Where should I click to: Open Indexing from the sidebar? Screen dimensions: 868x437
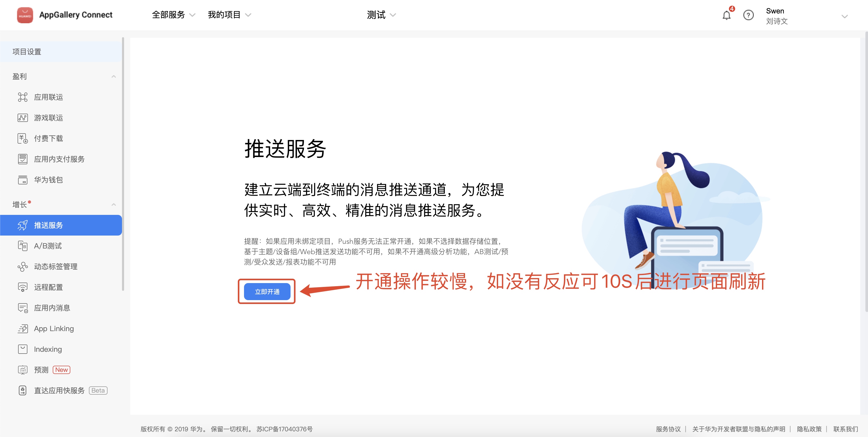pos(61,349)
